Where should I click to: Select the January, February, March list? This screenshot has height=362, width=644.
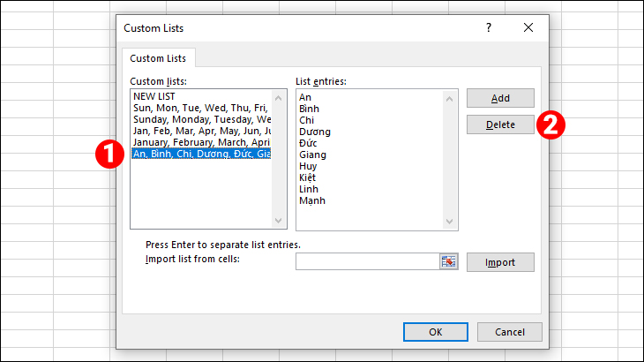tap(201, 142)
